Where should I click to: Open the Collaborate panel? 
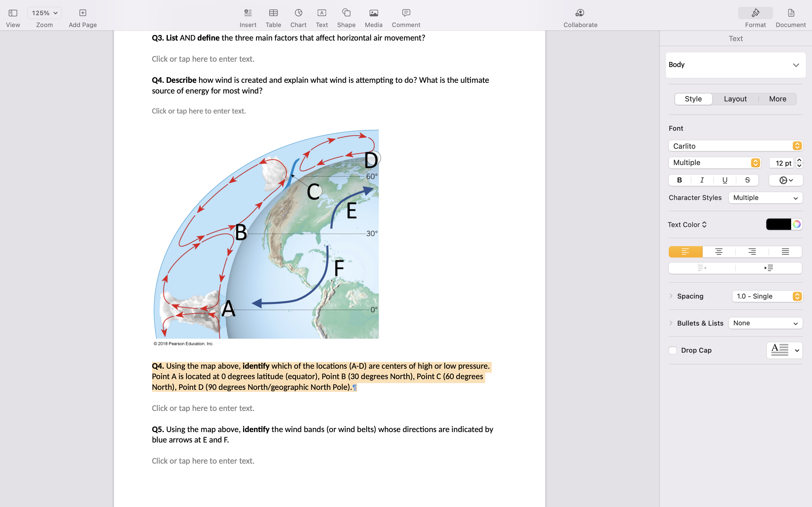580,13
